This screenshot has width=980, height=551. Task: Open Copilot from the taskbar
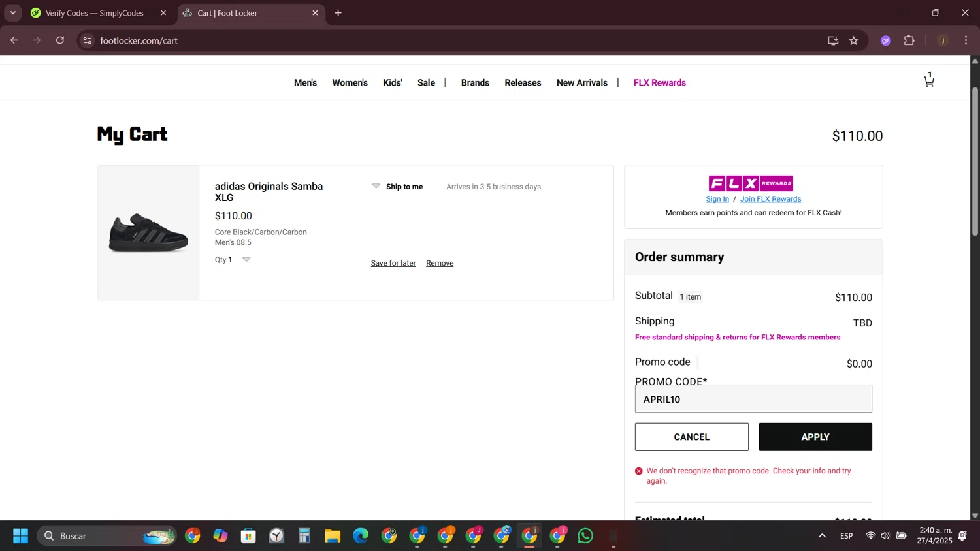[220, 536]
